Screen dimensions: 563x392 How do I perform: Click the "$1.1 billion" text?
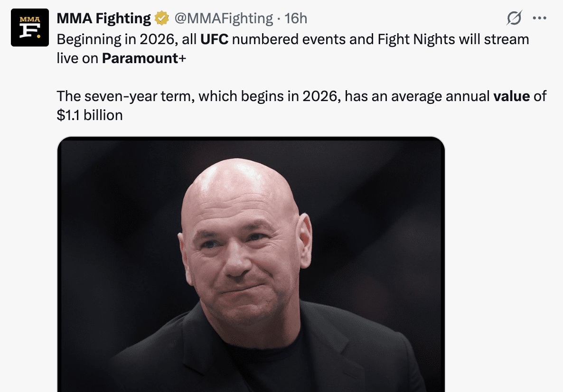(90, 115)
